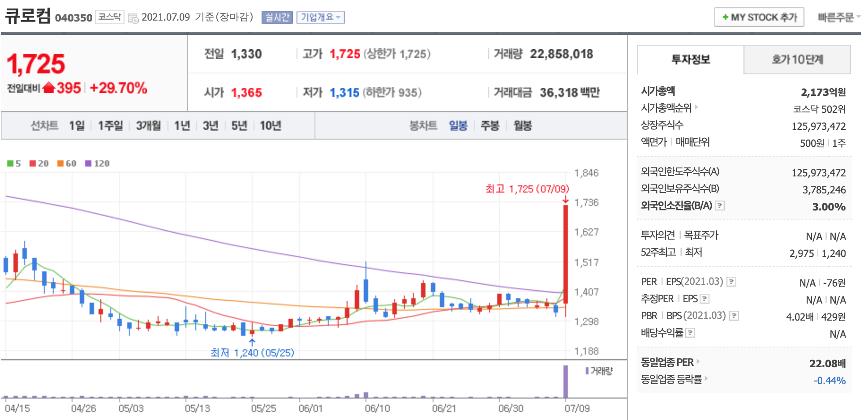Click the red 20-day moving average legend

39,163
